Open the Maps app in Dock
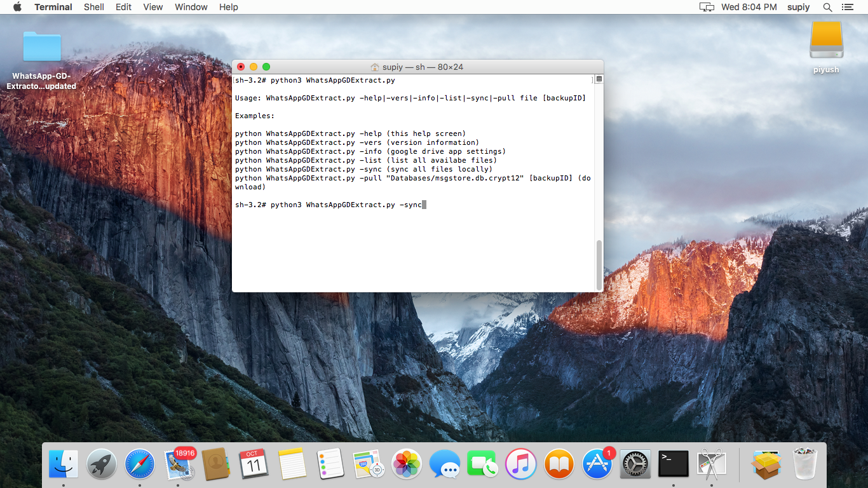The image size is (868, 488). click(x=368, y=464)
